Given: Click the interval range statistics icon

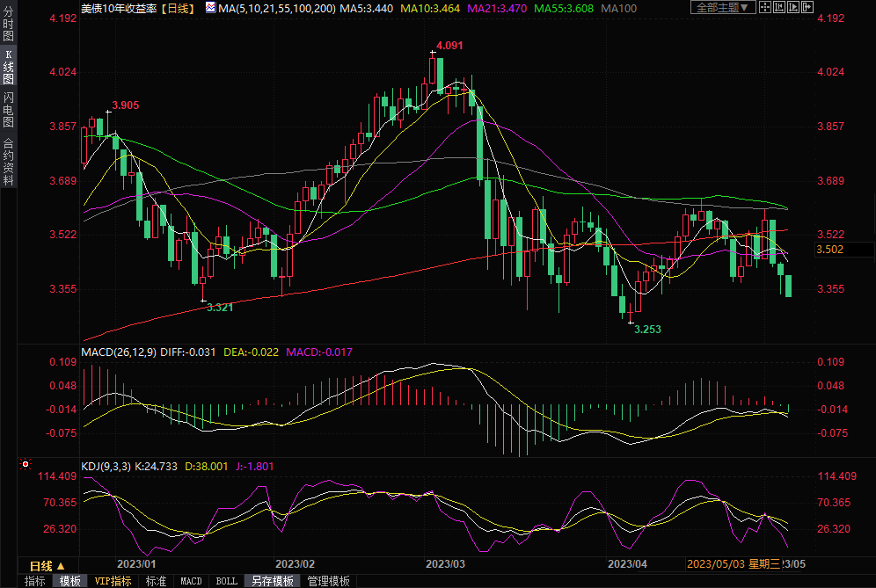Looking at the screenshot, I should coord(779,7).
